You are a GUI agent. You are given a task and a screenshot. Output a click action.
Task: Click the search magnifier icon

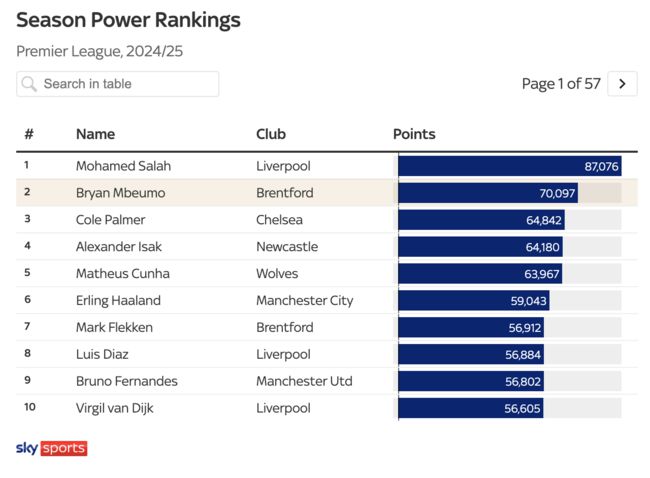tap(29, 84)
